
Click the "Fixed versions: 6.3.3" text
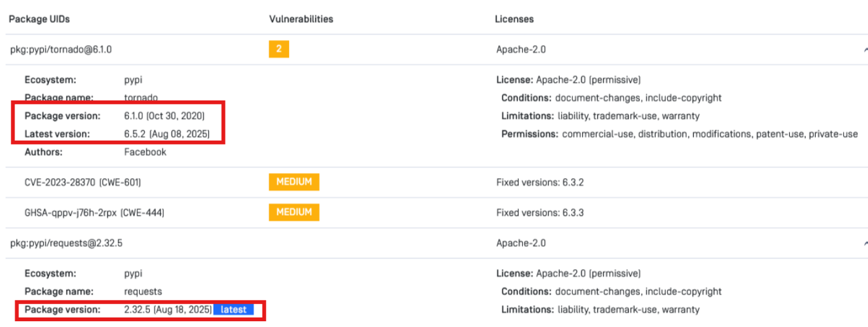[x=539, y=213]
